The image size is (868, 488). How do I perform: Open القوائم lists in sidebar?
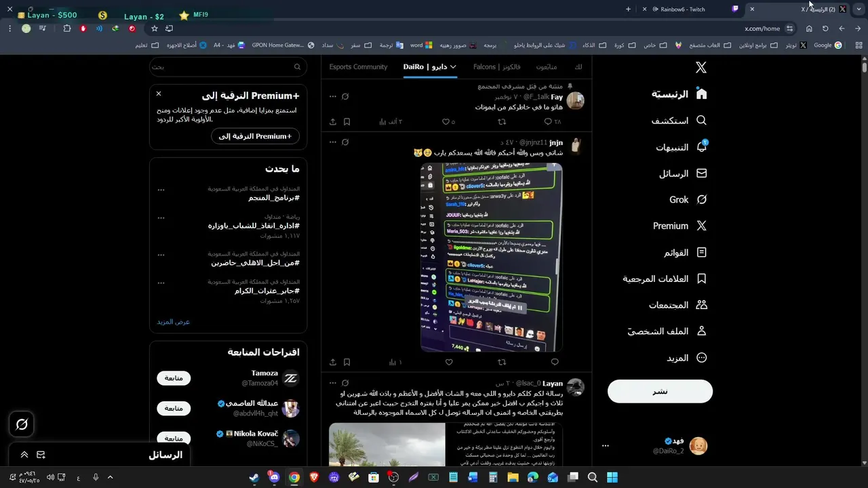click(686, 252)
